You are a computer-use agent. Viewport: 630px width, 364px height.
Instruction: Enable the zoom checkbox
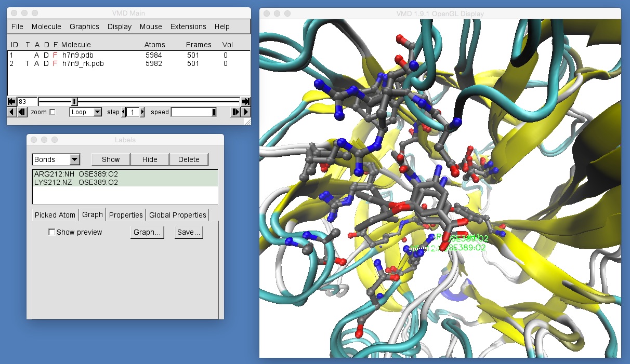52,112
